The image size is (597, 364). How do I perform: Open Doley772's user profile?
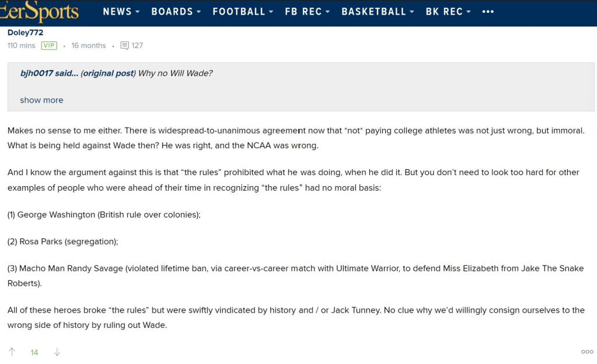(x=25, y=33)
